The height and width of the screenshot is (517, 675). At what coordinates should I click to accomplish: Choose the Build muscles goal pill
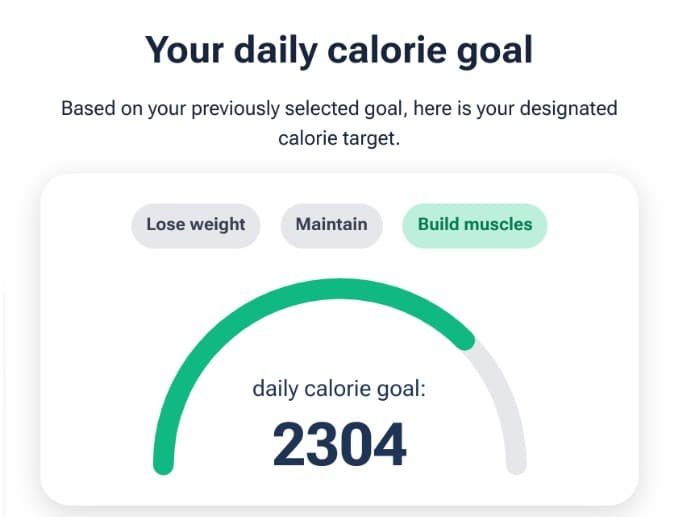tap(474, 225)
